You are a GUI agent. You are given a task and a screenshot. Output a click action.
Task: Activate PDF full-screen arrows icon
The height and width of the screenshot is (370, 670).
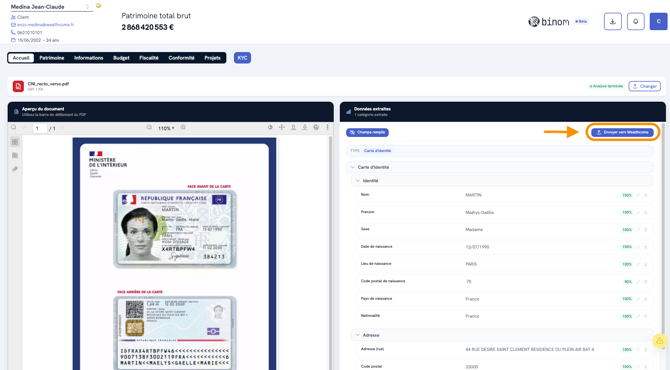coord(282,127)
